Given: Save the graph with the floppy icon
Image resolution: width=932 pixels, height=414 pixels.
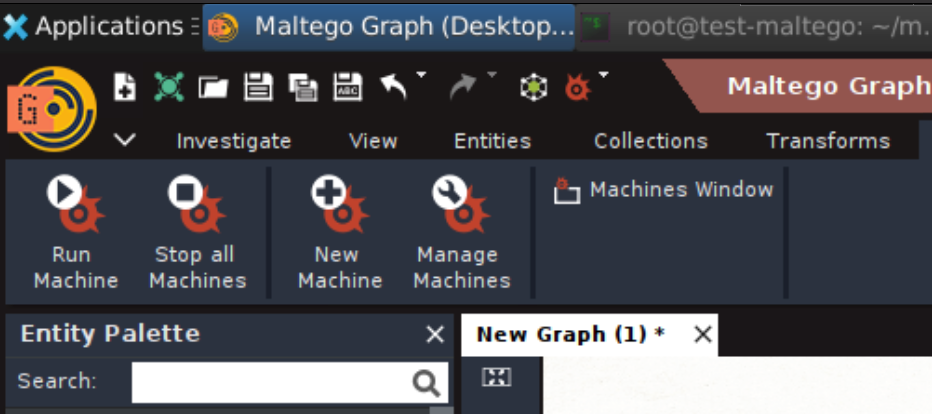Looking at the screenshot, I should [x=259, y=87].
